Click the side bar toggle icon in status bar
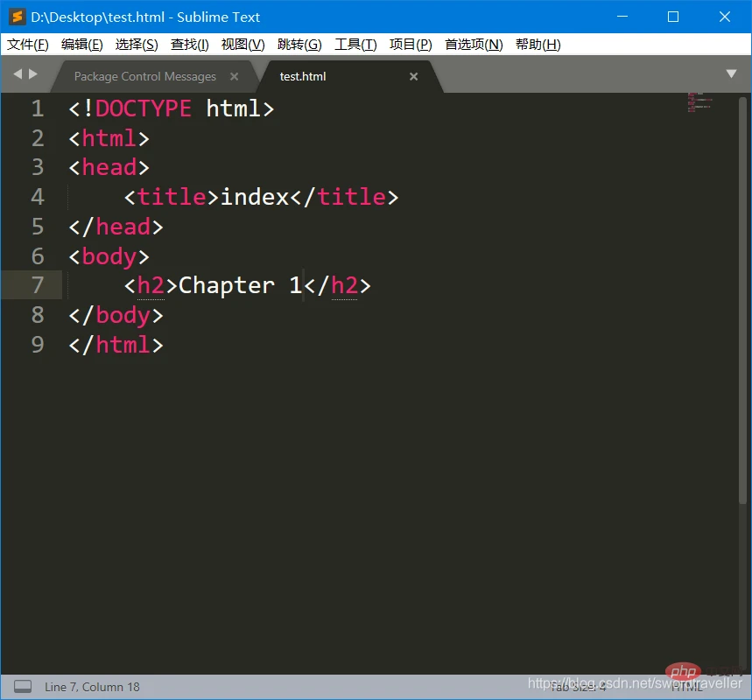 pyautogui.click(x=23, y=687)
